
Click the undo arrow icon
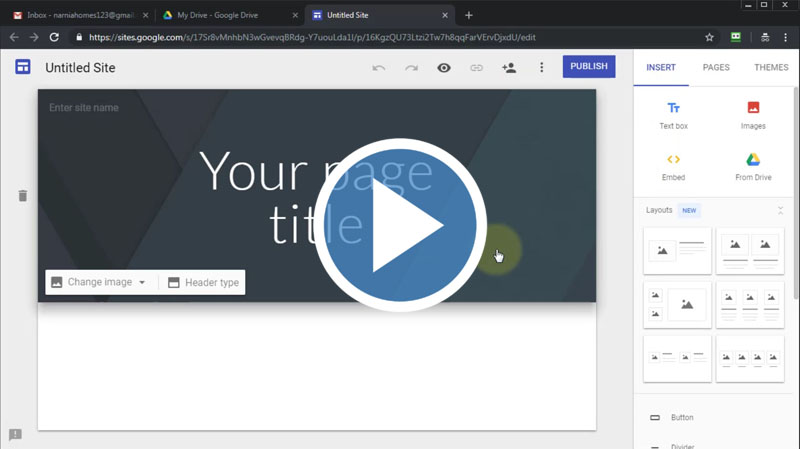point(378,68)
